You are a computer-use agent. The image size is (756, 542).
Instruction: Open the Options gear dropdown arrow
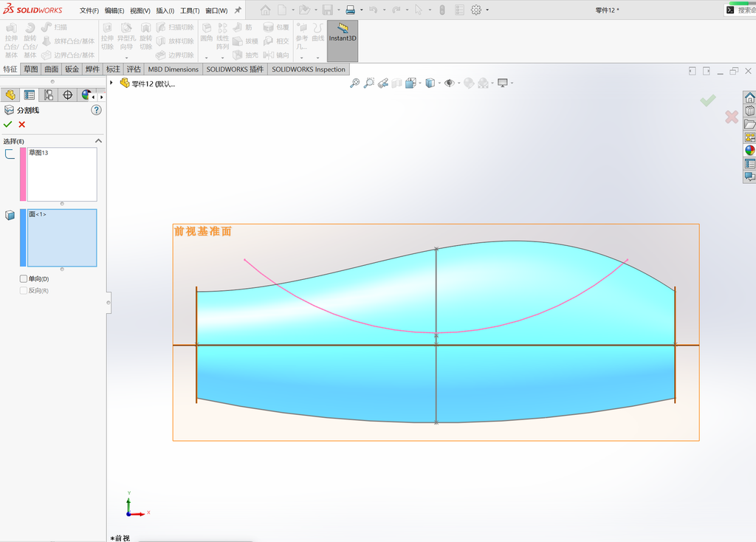pyautogui.click(x=487, y=10)
